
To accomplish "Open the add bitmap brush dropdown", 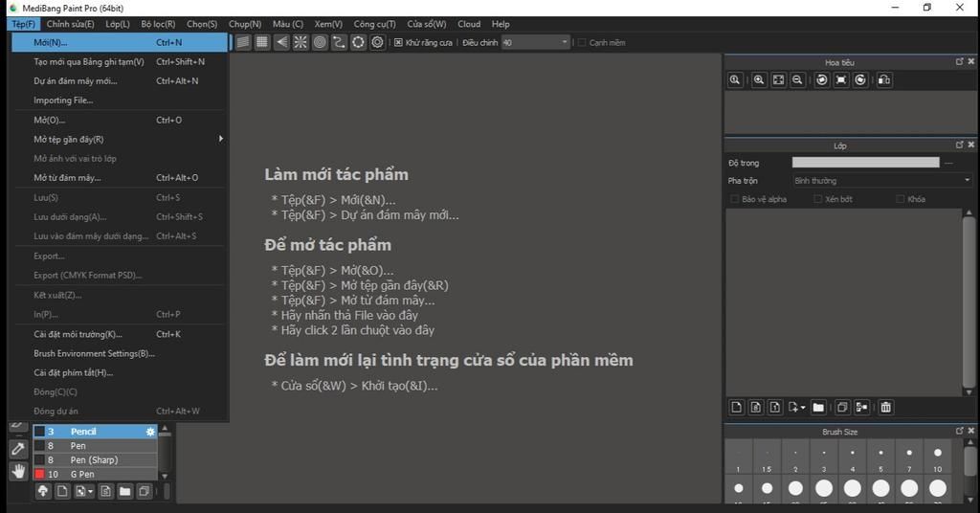I will [x=91, y=491].
